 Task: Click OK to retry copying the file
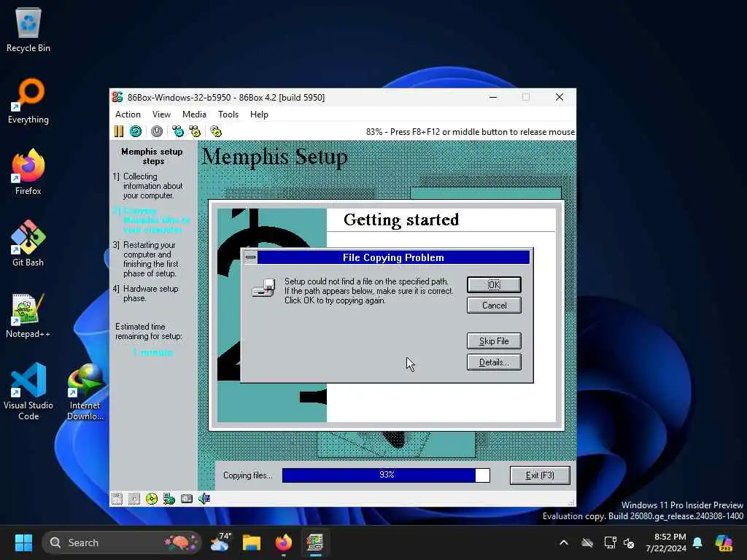pos(494,285)
